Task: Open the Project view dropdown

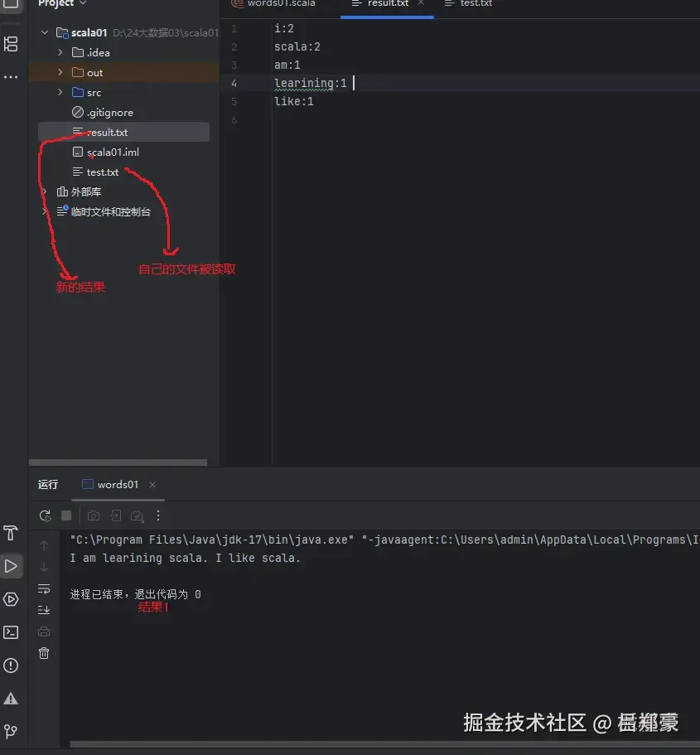Action: (x=62, y=3)
